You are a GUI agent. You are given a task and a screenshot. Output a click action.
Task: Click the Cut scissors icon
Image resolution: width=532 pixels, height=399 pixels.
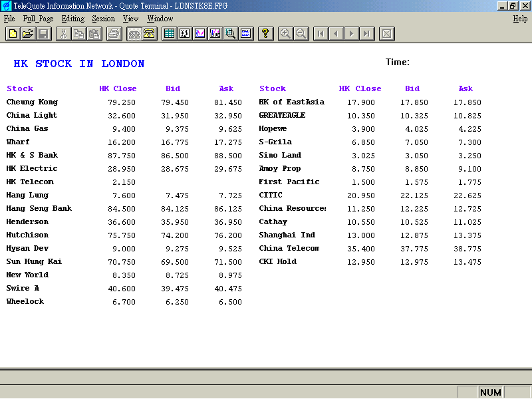pos(63,34)
